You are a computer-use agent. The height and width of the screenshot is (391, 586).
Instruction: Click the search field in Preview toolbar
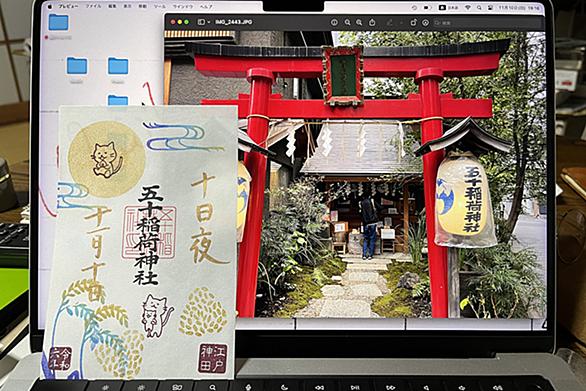[487, 23]
